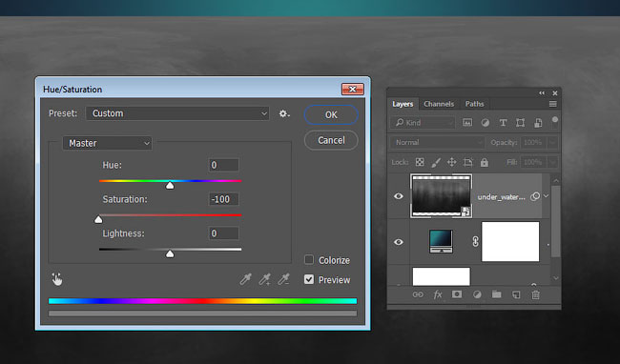The width and height of the screenshot is (620, 364).
Task: Click Cancel in Hue/Saturation dialog
Action: [x=331, y=140]
